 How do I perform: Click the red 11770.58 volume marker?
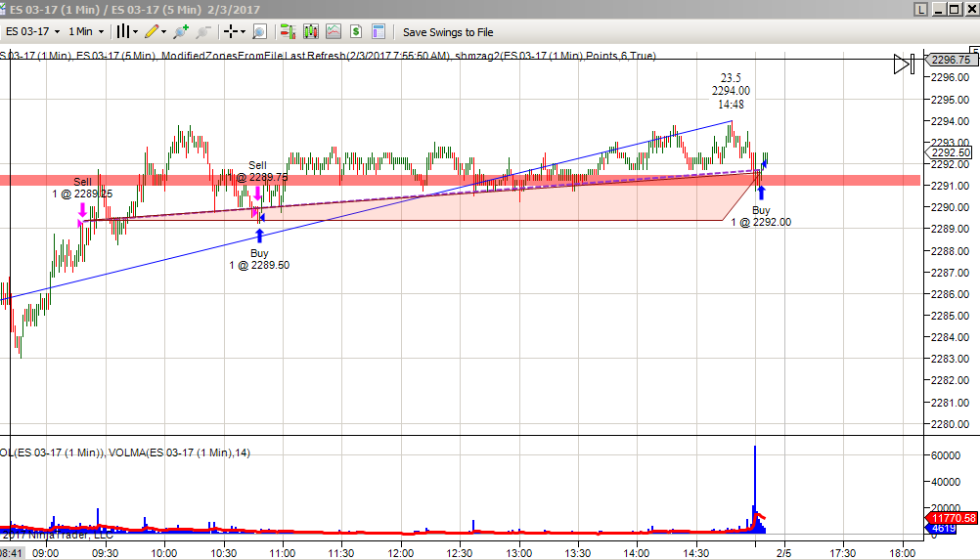[951, 518]
